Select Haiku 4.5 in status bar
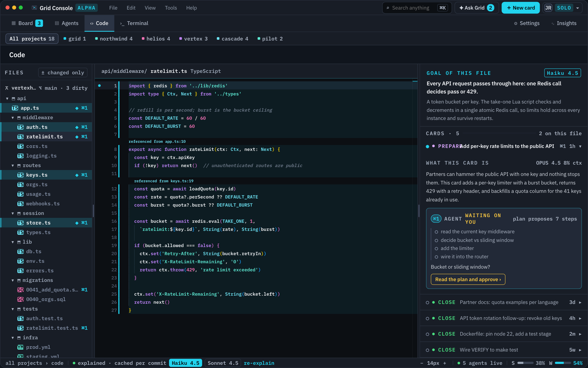This screenshot has width=588, height=368. pos(185,363)
